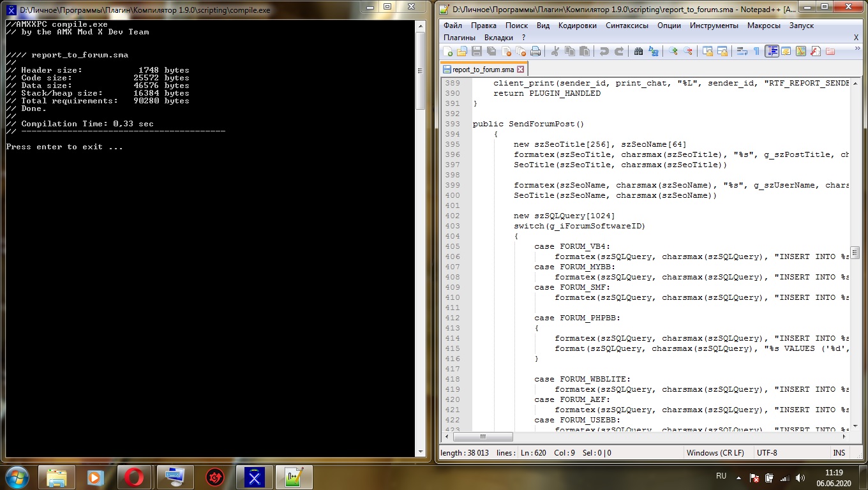The image size is (868, 490).
Task: Switch to Notepad++ taskbar button
Action: point(295,477)
